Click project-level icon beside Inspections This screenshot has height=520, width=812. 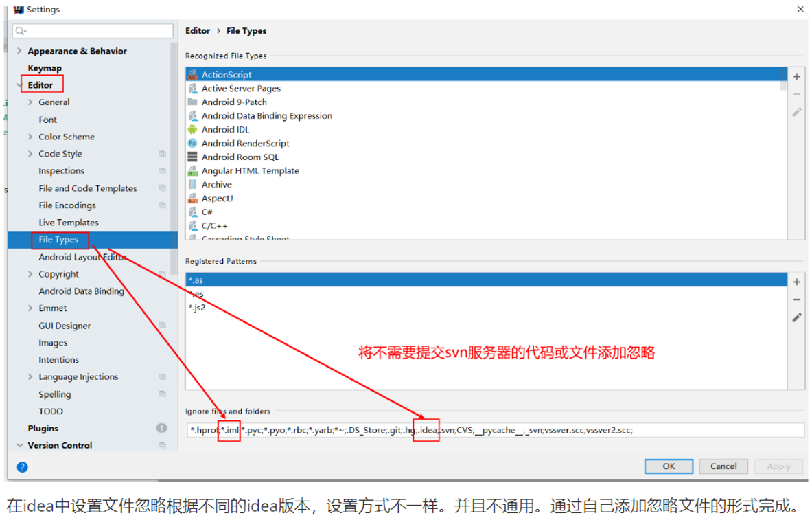[163, 171]
